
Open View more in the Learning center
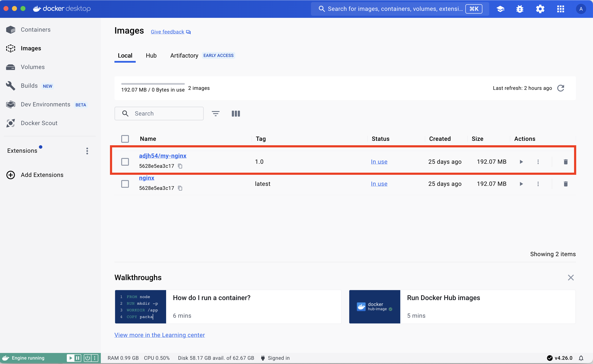tap(160, 335)
